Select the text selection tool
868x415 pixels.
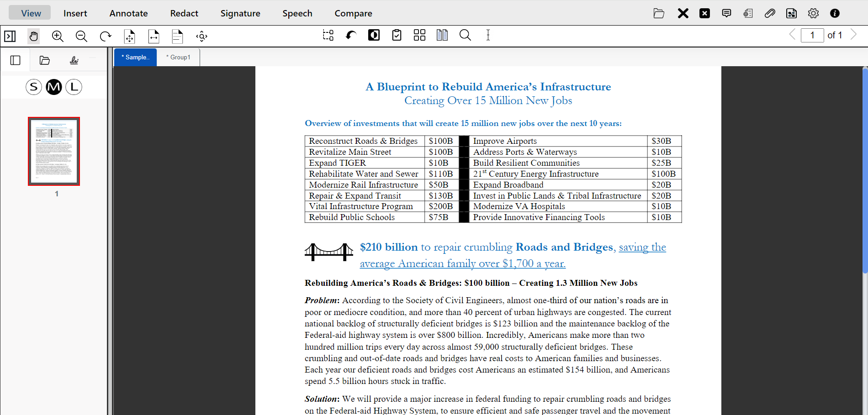[x=488, y=35]
